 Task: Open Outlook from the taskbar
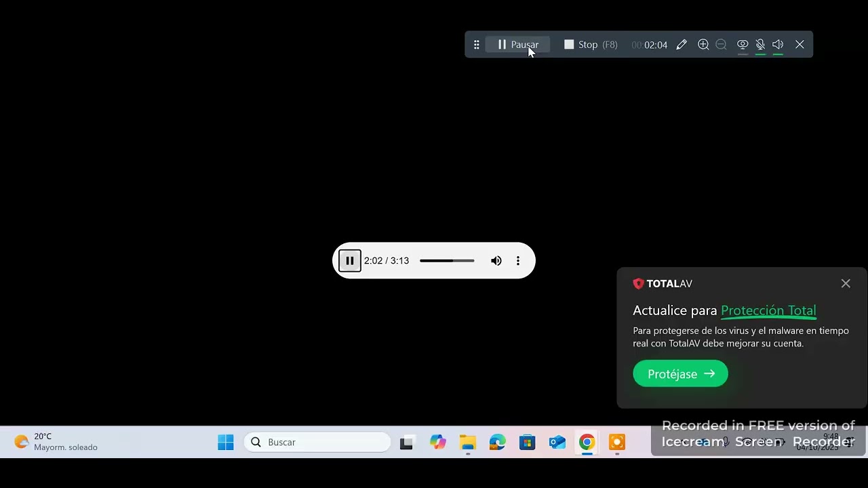click(x=557, y=443)
